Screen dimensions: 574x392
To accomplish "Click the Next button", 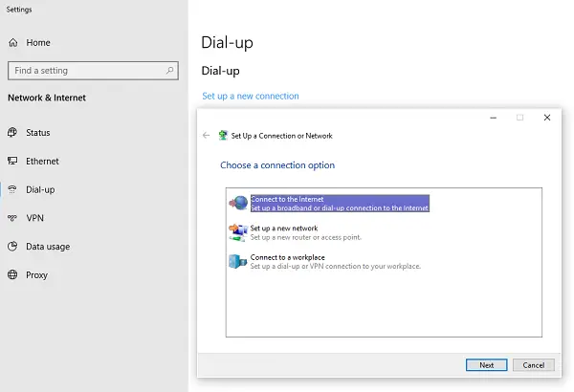I will 487,365.
